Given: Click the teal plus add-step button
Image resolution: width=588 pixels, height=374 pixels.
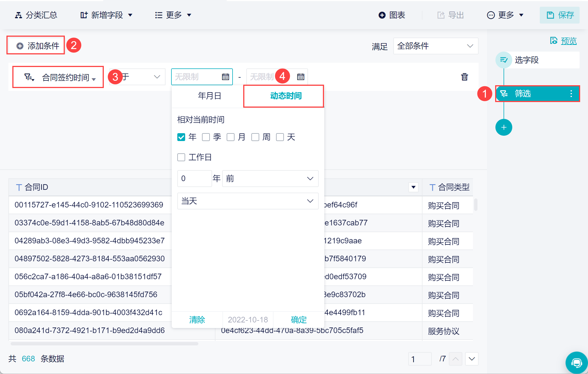Looking at the screenshot, I should tap(504, 128).
